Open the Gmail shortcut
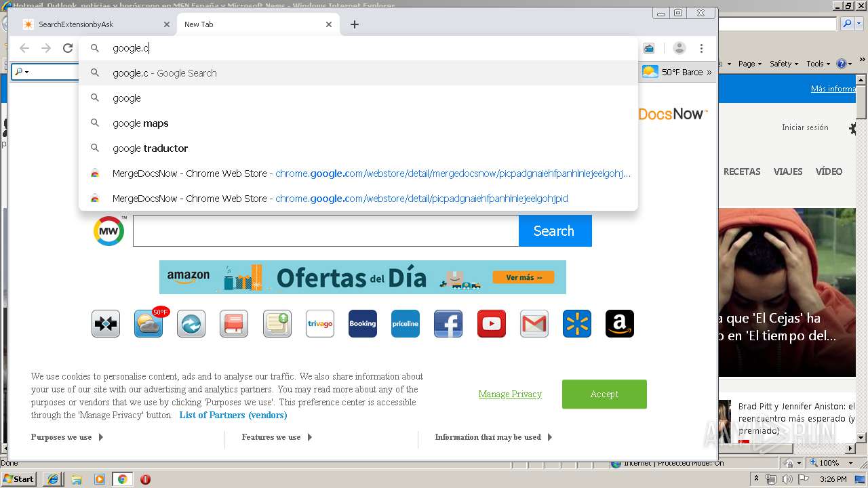Viewport: 868px width, 488px height. [534, 324]
